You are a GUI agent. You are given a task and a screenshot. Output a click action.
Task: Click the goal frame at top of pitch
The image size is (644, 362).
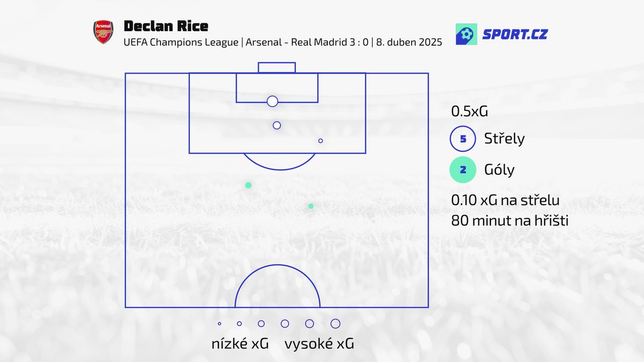point(277,68)
